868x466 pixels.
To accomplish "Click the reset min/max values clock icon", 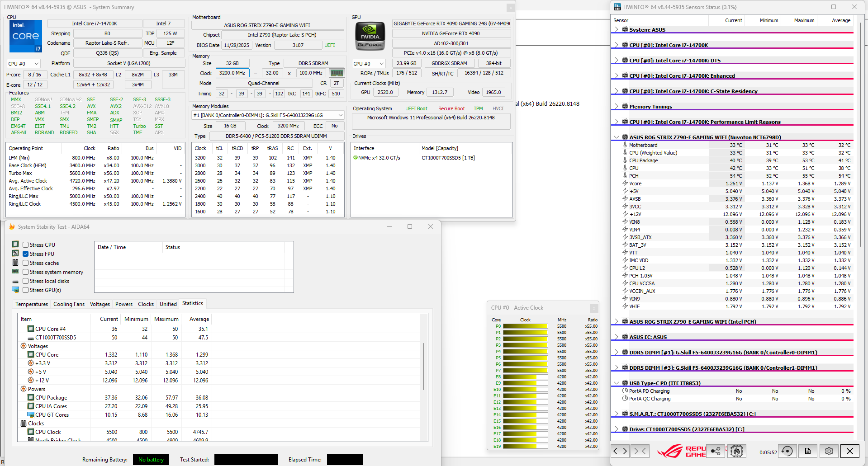I will 787,451.
